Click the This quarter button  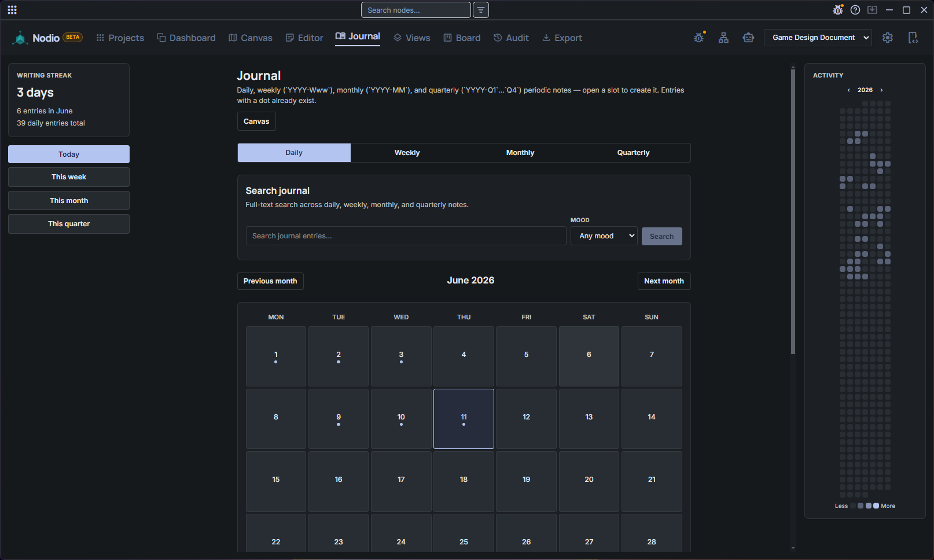(x=69, y=224)
